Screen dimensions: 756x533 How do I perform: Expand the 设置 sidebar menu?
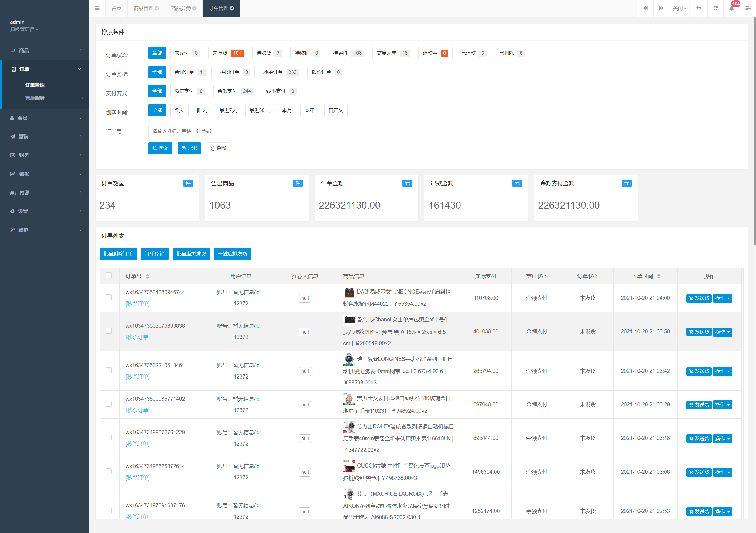pos(44,211)
